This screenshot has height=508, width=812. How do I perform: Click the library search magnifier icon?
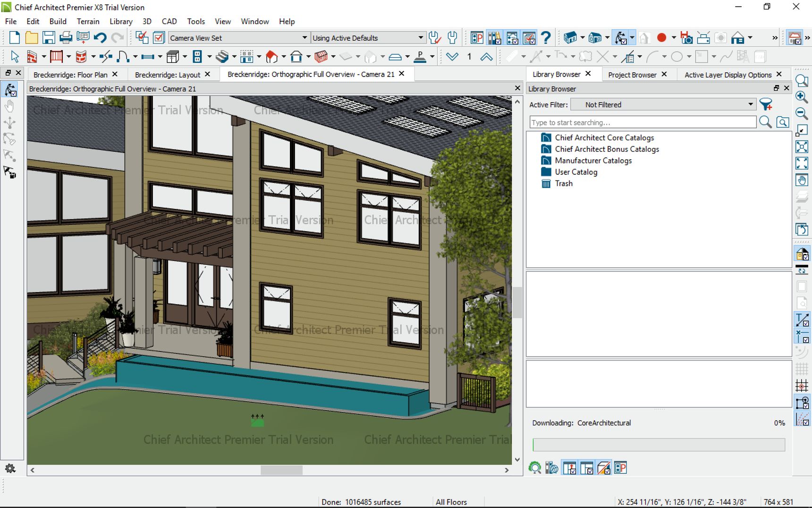pyautogui.click(x=765, y=122)
